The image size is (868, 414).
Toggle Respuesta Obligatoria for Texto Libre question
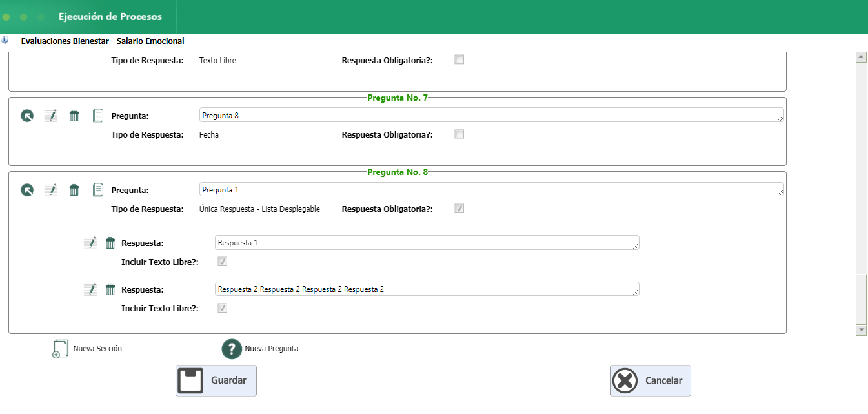(459, 59)
